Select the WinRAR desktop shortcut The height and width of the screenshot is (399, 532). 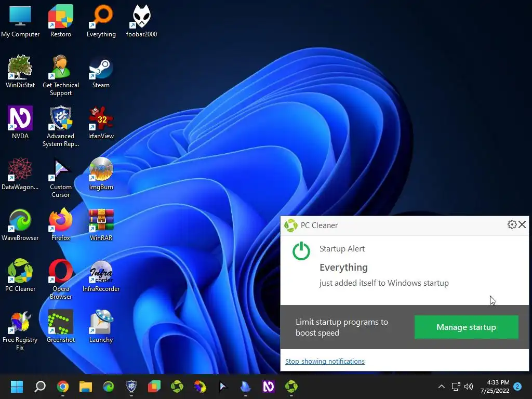(x=101, y=224)
